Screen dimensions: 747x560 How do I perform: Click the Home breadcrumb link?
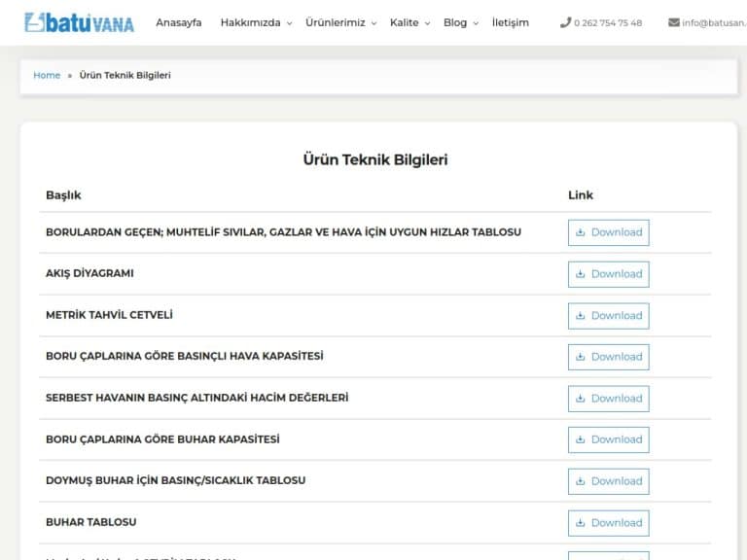pyautogui.click(x=47, y=75)
